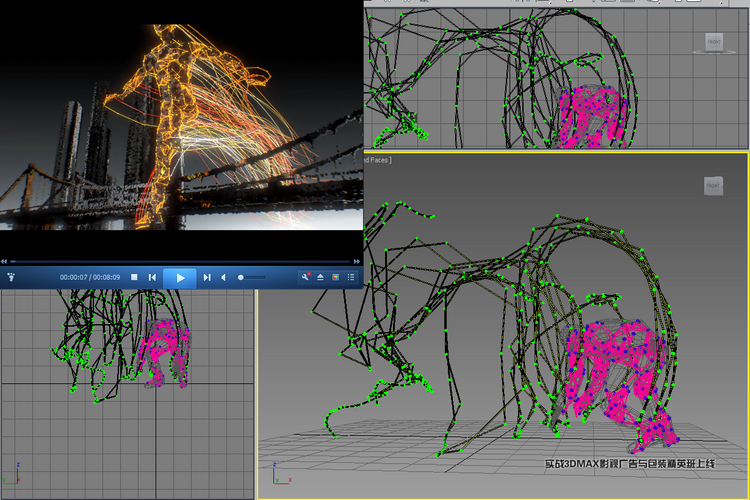Stop the video playback
750x500 pixels.
point(134,277)
